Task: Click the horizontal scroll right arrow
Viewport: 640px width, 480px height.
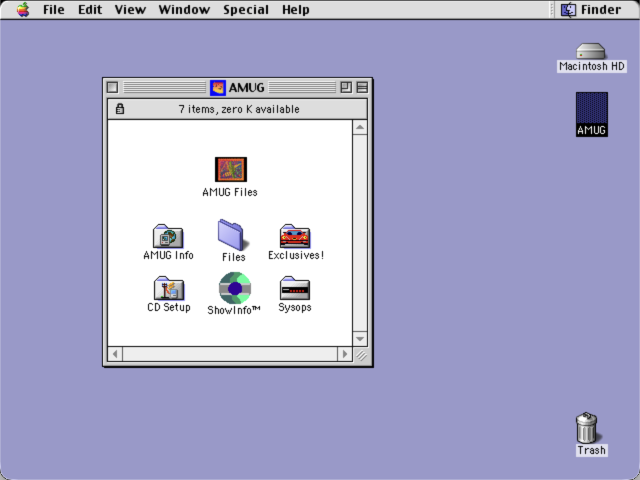Action: 345,354
